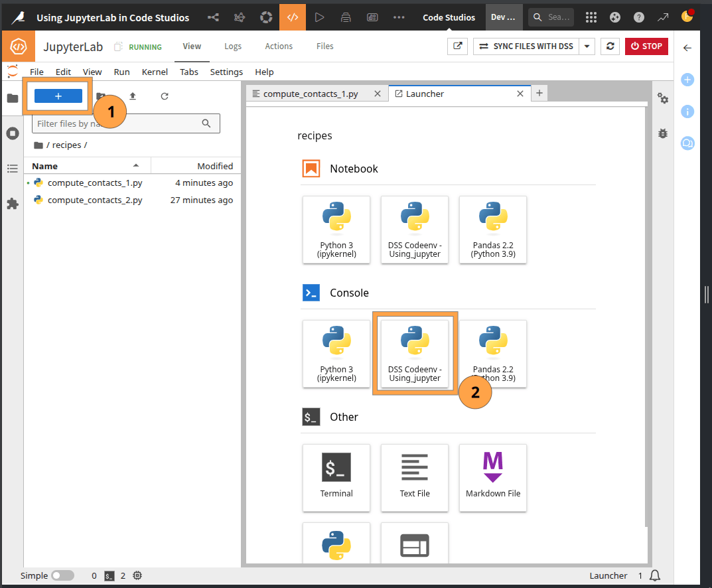Close the Launcher tab

tap(520, 94)
